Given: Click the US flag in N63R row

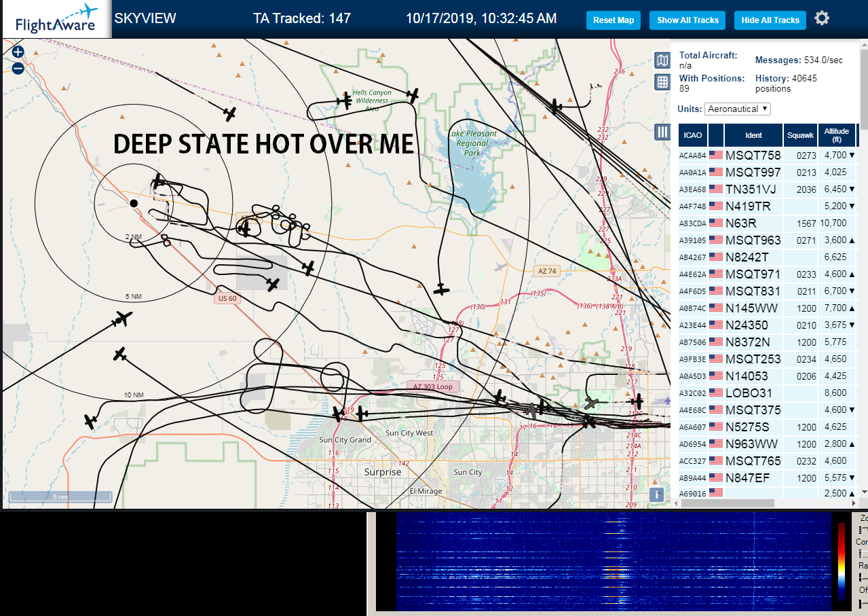Looking at the screenshot, I should [715, 223].
